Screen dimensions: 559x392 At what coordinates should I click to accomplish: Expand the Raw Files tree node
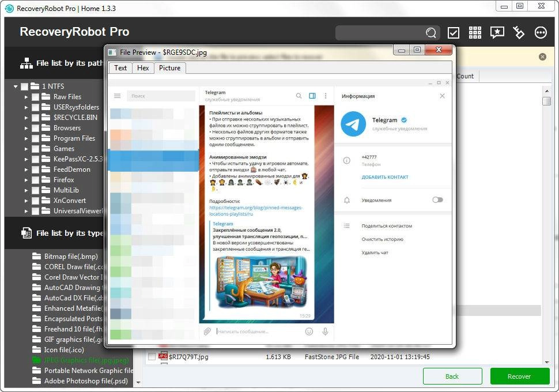pyautogui.click(x=26, y=97)
